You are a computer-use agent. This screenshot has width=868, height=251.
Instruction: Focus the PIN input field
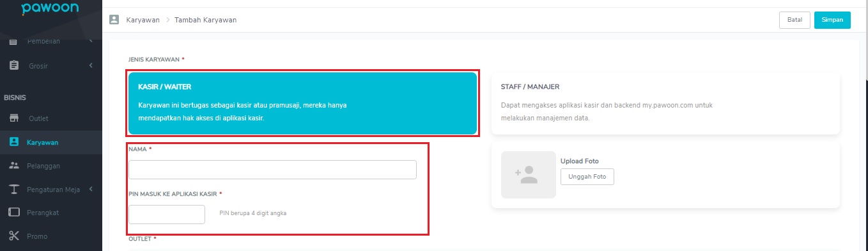tap(167, 215)
